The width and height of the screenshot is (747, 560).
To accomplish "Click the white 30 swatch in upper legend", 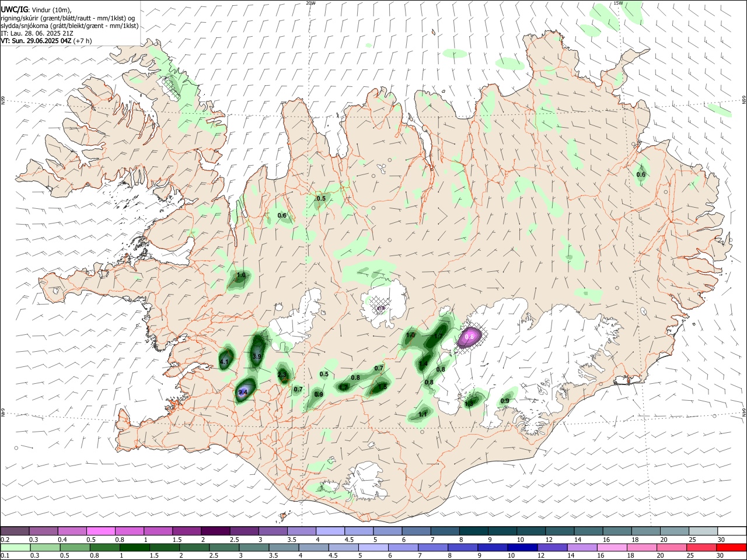I will click(732, 531).
